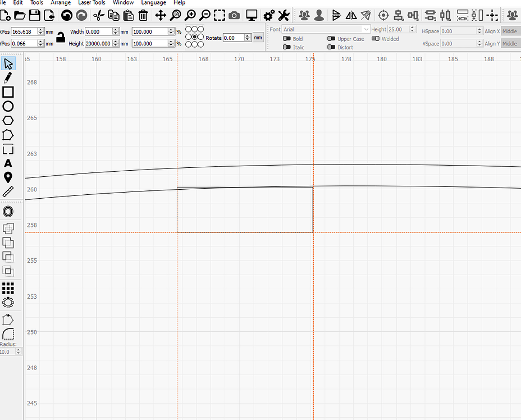This screenshot has height=420, width=521.
Task: Toggle Bold text switch
Action: pos(287,39)
